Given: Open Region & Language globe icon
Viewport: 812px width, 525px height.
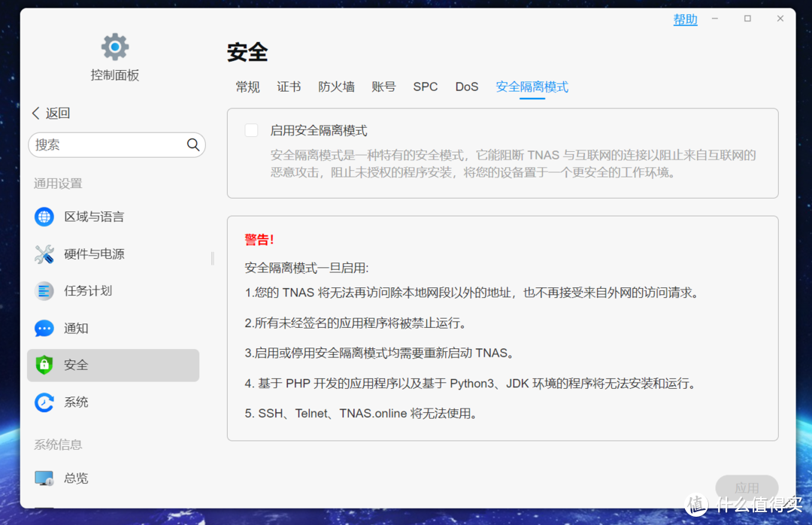Looking at the screenshot, I should point(44,217).
